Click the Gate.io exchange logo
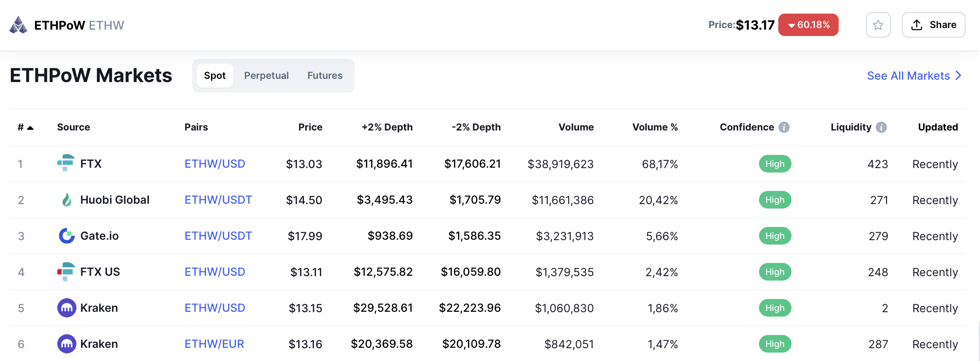This screenshot has height=361, width=980. (x=66, y=236)
